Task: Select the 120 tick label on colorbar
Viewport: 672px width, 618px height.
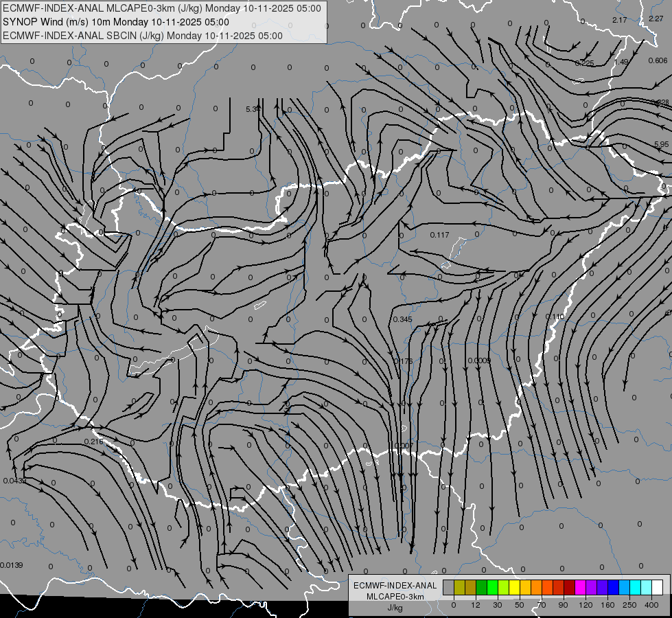Action: click(586, 605)
